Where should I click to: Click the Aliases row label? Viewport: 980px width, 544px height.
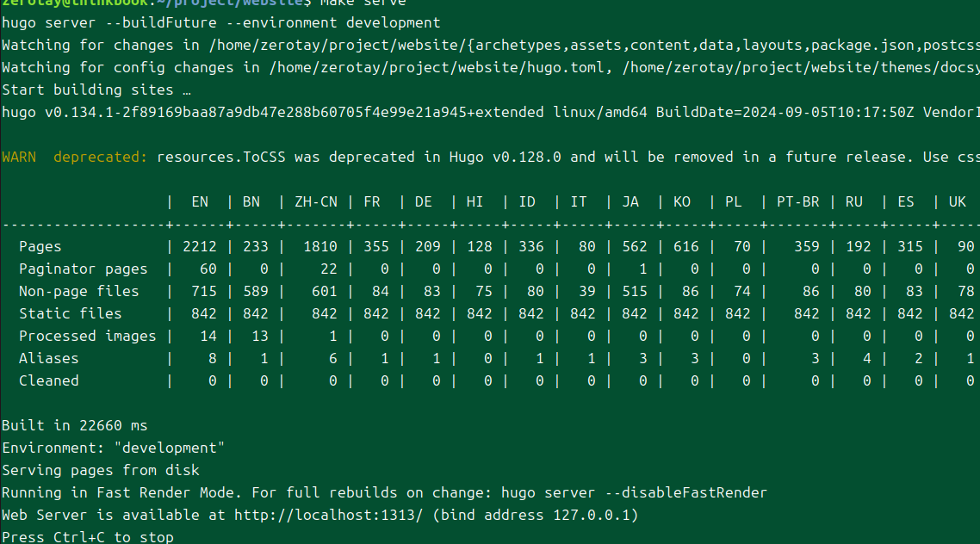pos(49,358)
